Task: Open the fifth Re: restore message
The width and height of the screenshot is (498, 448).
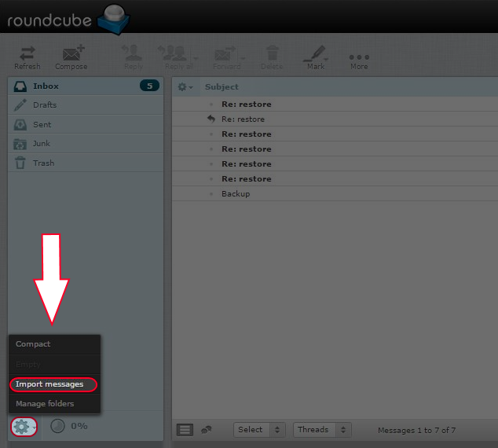Action: click(x=335, y=164)
